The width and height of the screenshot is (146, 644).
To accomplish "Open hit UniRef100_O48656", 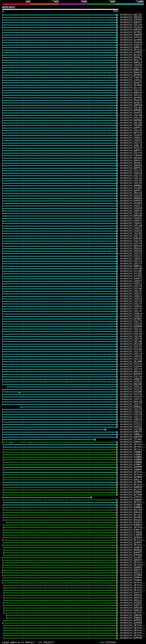I will click(131, 35).
